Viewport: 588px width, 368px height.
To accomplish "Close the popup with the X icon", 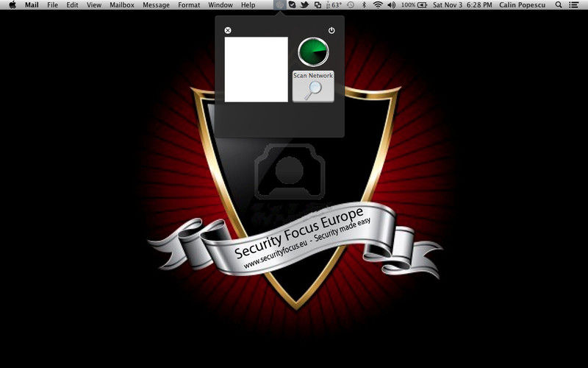I will coord(228,30).
